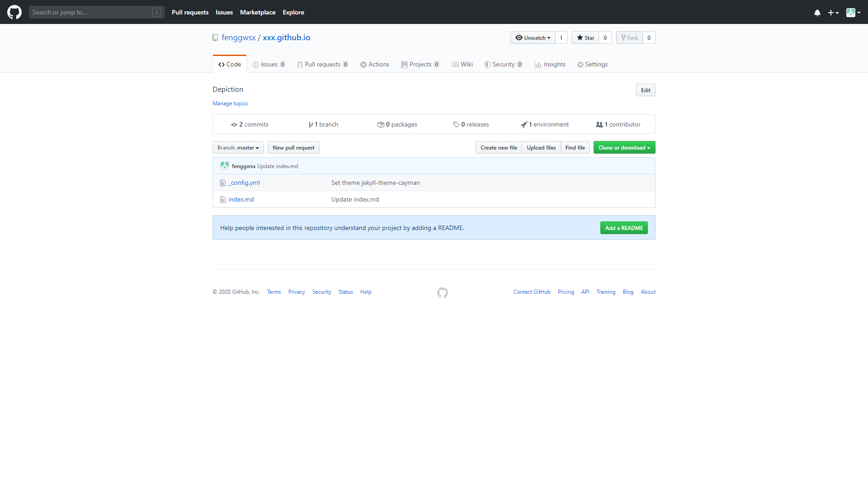Viewport: 868px width, 488px height.
Task: Open the 0 releases tag link
Action: point(471,124)
